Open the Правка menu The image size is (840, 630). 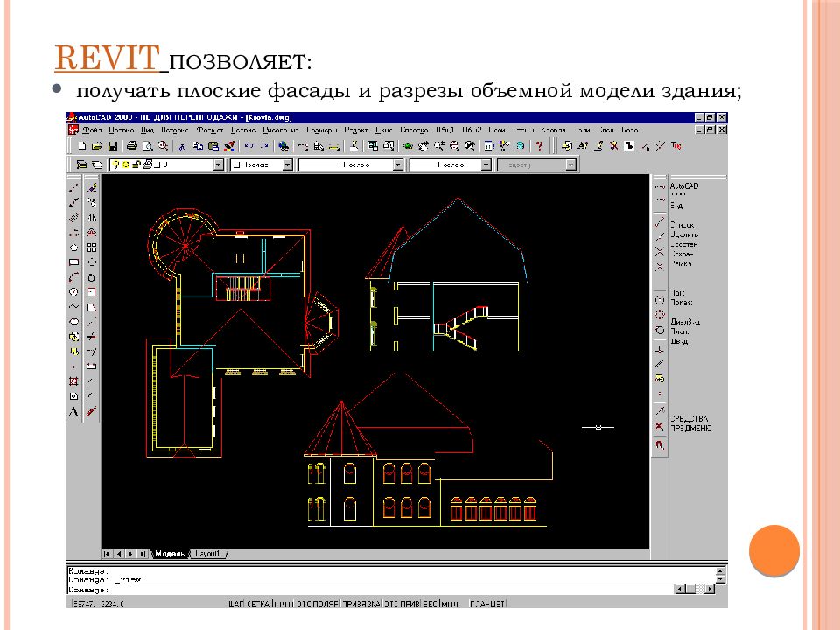(121, 130)
